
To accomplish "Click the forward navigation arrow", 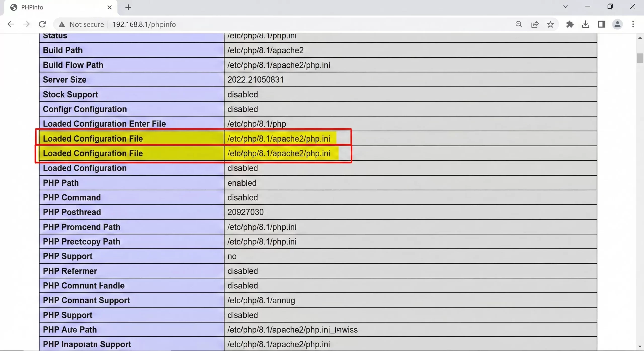I will (26, 24).
